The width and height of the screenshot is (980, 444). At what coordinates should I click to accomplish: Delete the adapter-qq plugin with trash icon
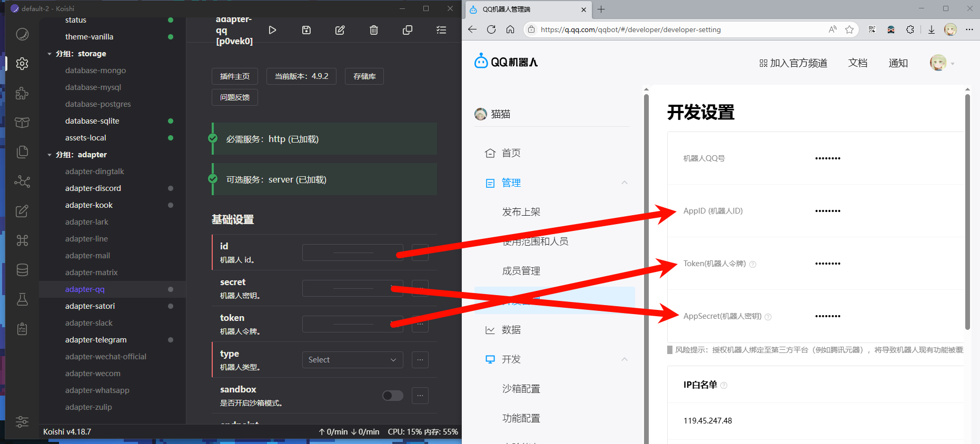click(x=374, y=30)
